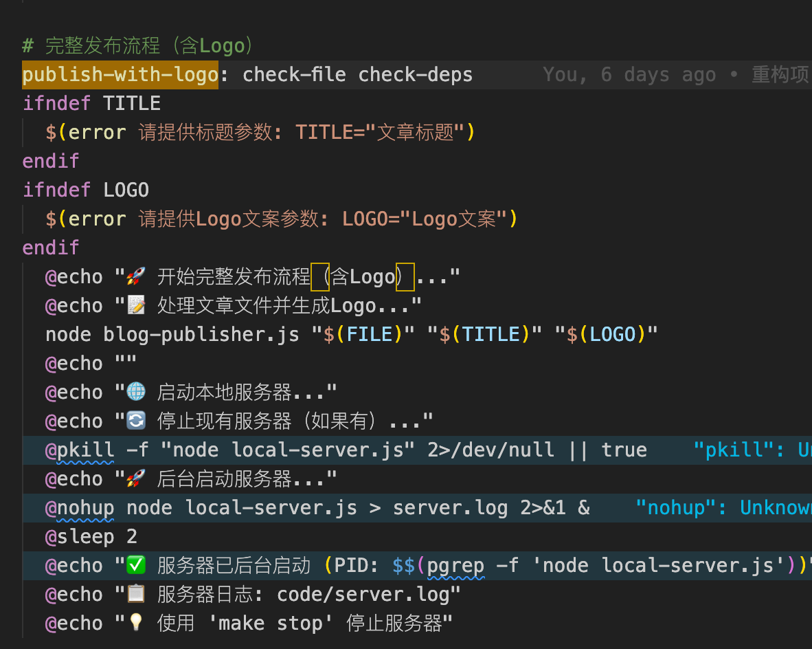Image resolution: width=812 pixels, height=649 pixels.
Task: Click the highlighted target "publish-with-logo"
Action: point(120,75)
